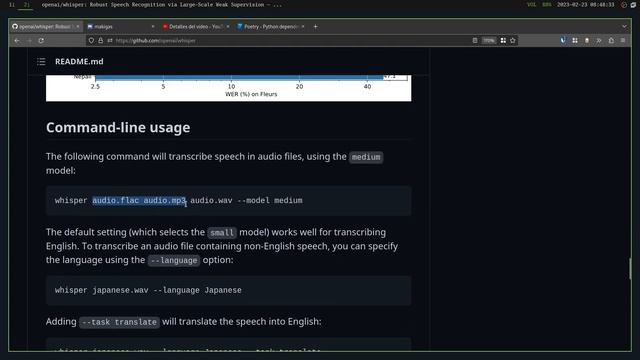Click the inline '--language' code label
Viewport: 640px width, 360px height.
click(174, 260)
